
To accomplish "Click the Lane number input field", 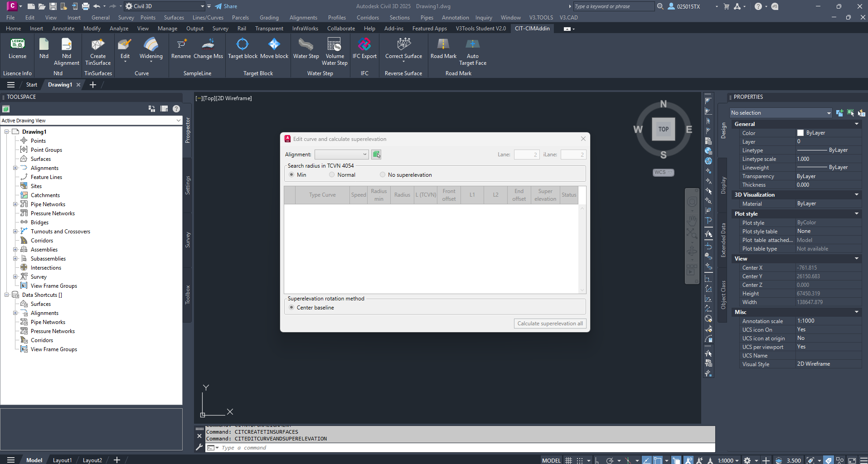I will pos(526,155).
